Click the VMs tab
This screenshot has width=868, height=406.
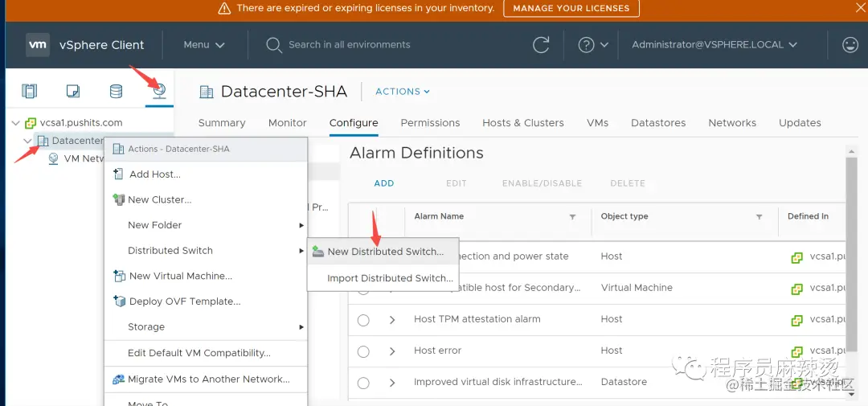point(597,123)
